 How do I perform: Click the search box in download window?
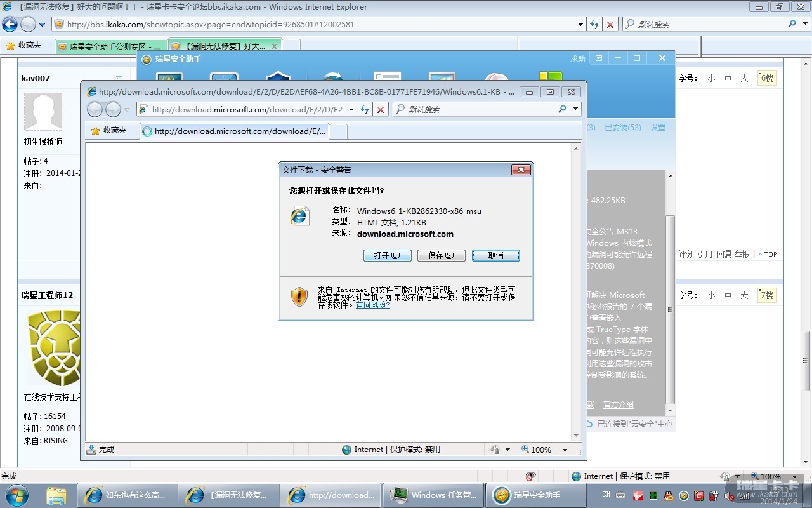pyautogui.click(x=479, y=109)
